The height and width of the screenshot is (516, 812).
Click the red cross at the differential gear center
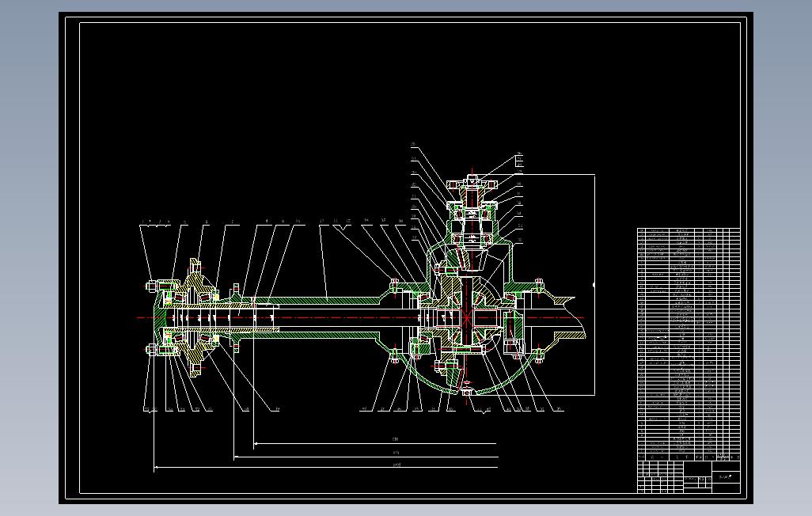[467, 317]
